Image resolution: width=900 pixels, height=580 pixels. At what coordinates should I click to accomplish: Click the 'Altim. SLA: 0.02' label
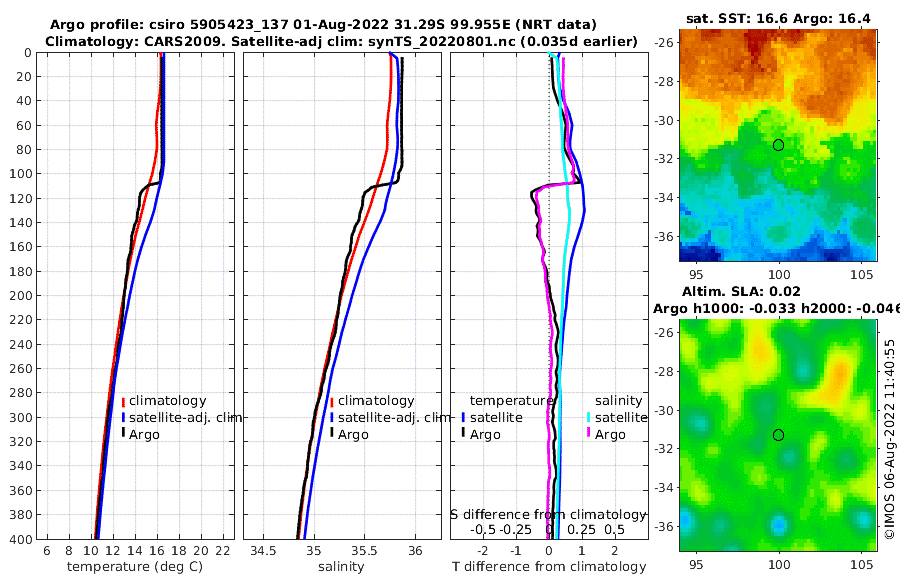(x=740, y=291)
